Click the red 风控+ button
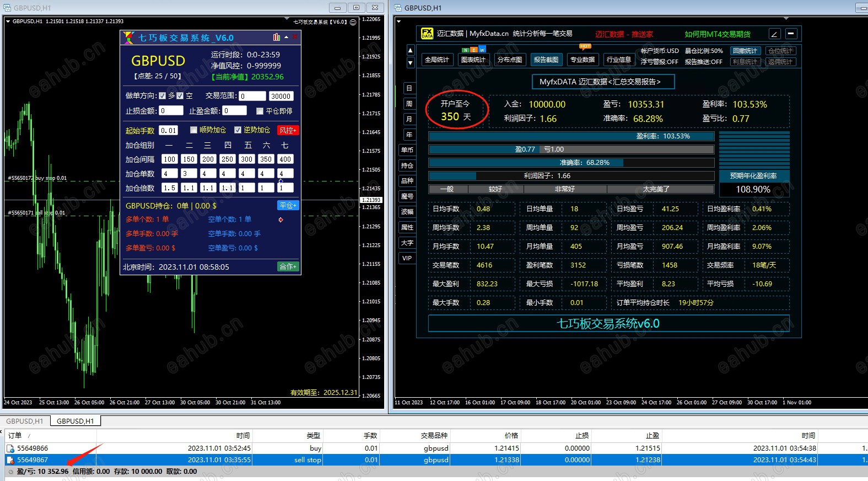Image resolution: width=868 pixels, height=481 pixels. (288, 130)
